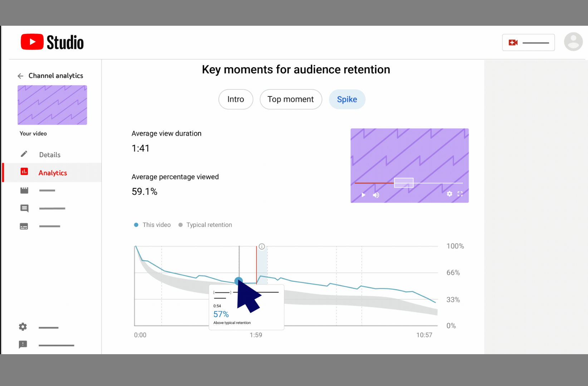Select the Intro key moment chip
The width and height of the screenshot is (588, 386).
point(236,99)
